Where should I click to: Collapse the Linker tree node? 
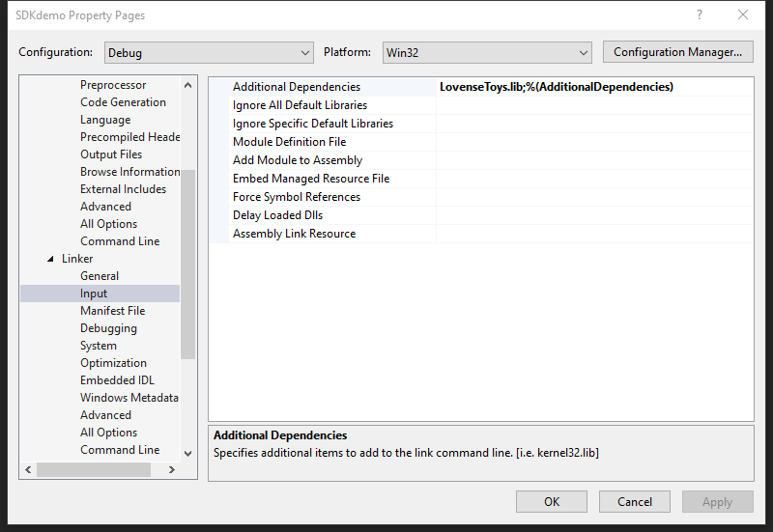(x=50, y=259)
